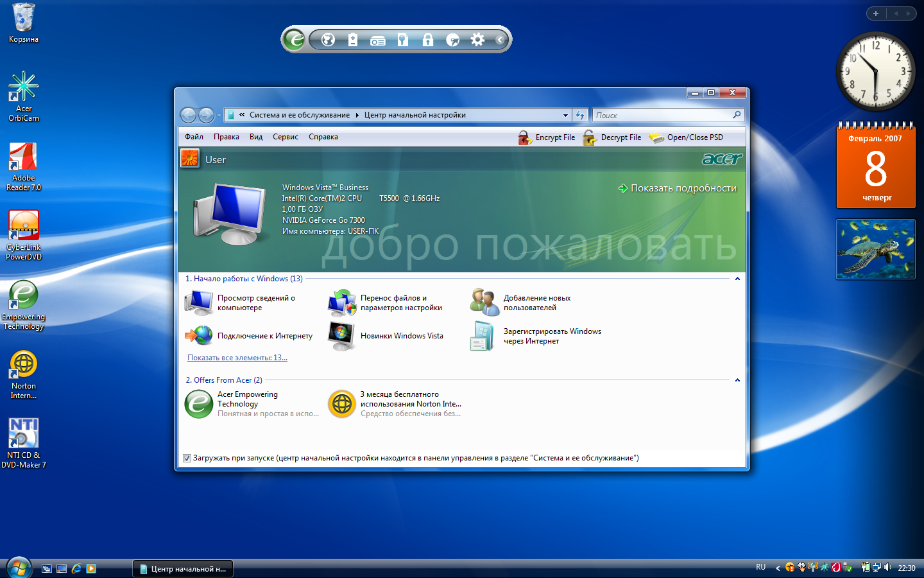Click Open/Close PSD toolbar button

(686, 137)
